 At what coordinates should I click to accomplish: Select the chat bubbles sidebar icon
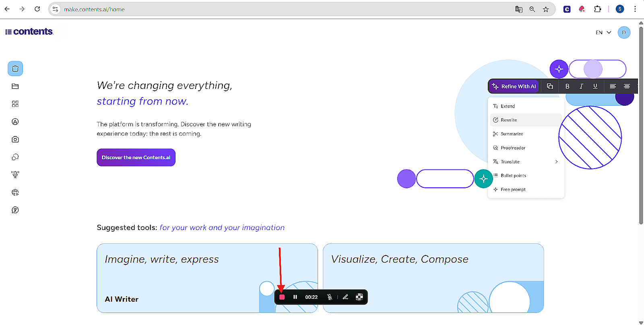tap(15, 157)
